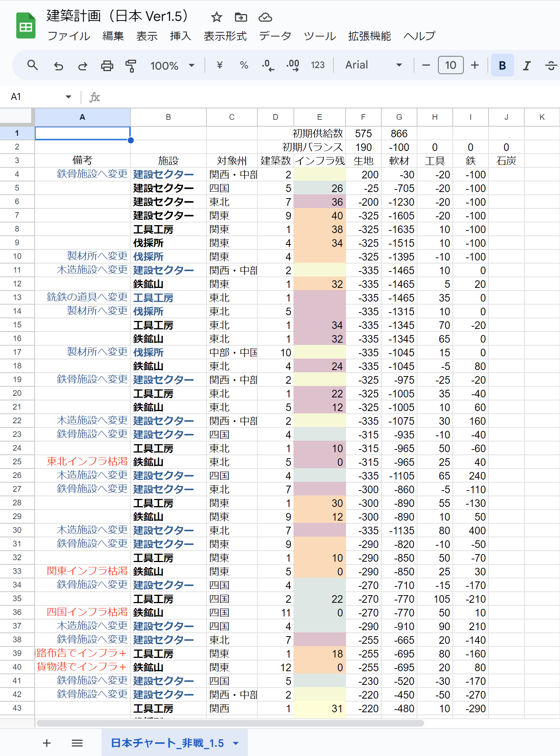Select column K header

542,117
